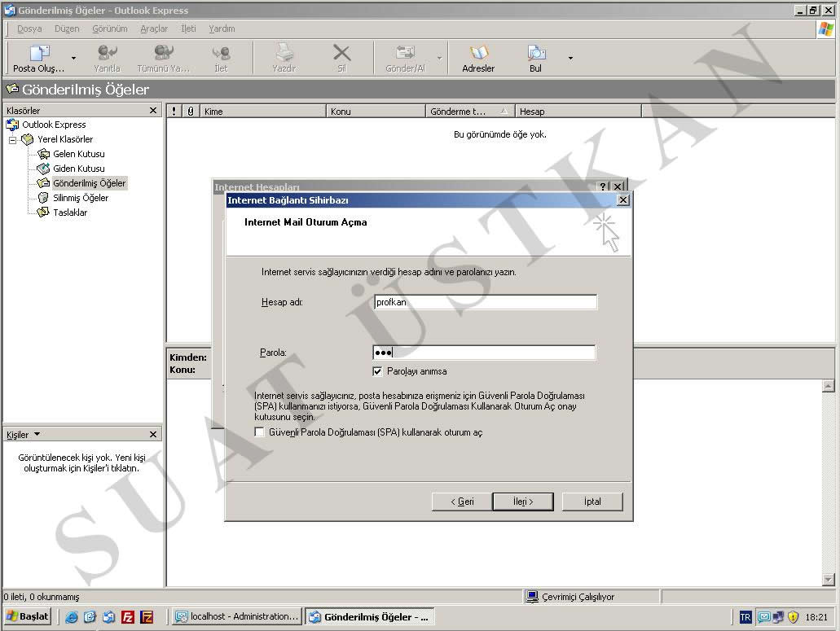The image size is (840, 631).
Task: Click the Posta Oluştur toolbar icon
Action: 38,58
